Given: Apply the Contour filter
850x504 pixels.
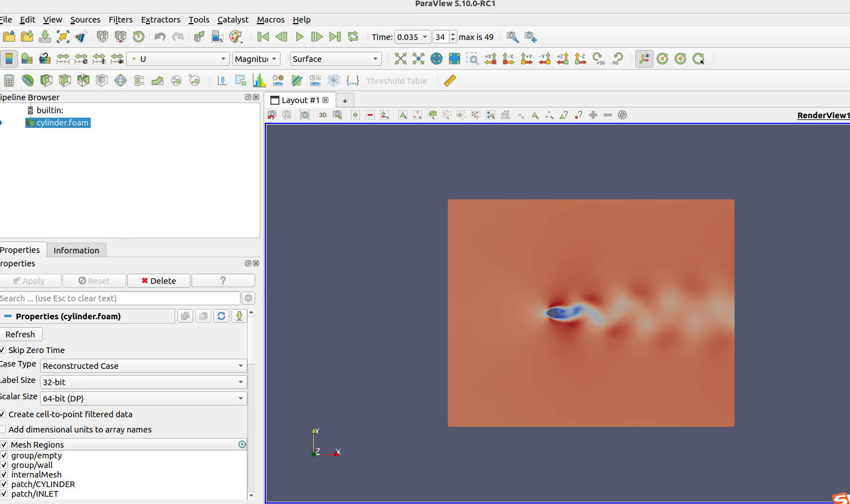Looking at the screenshot, I should 28,81.
